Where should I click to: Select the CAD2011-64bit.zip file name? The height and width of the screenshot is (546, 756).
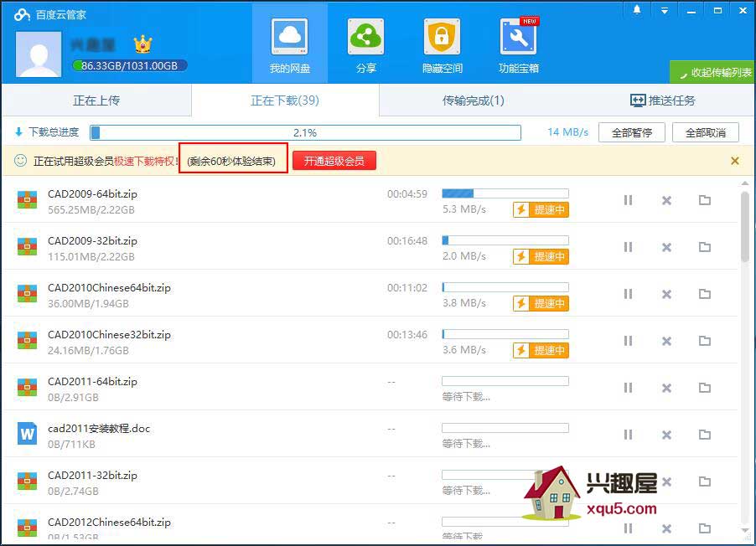[92, 381]
